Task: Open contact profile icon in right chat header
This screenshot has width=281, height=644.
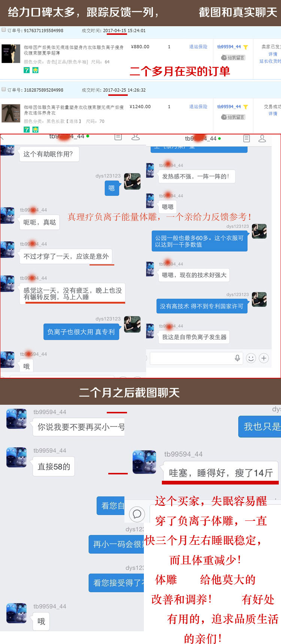Action: click(262, 139)
